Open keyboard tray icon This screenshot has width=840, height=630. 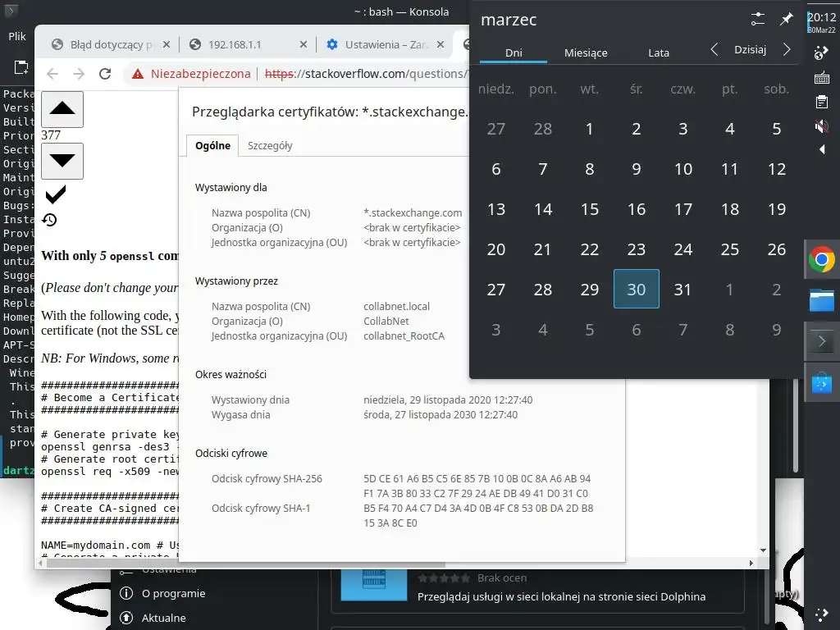(822, 78)
